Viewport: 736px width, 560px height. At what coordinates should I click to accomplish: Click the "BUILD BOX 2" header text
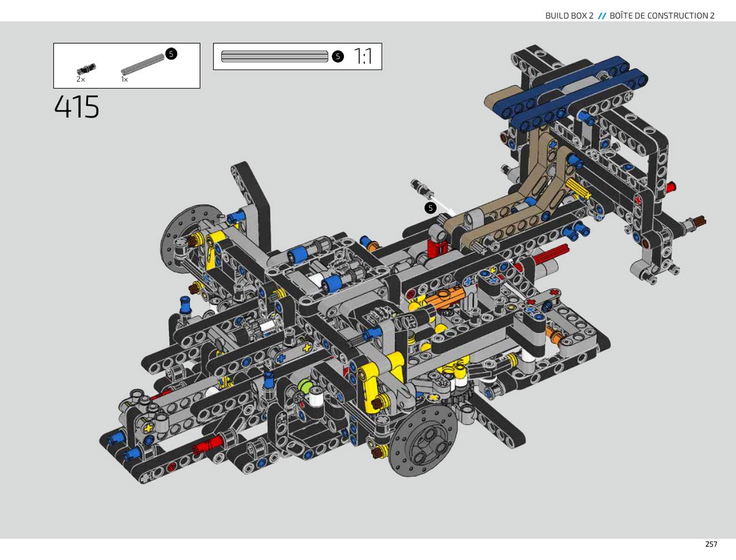point(569,16)
